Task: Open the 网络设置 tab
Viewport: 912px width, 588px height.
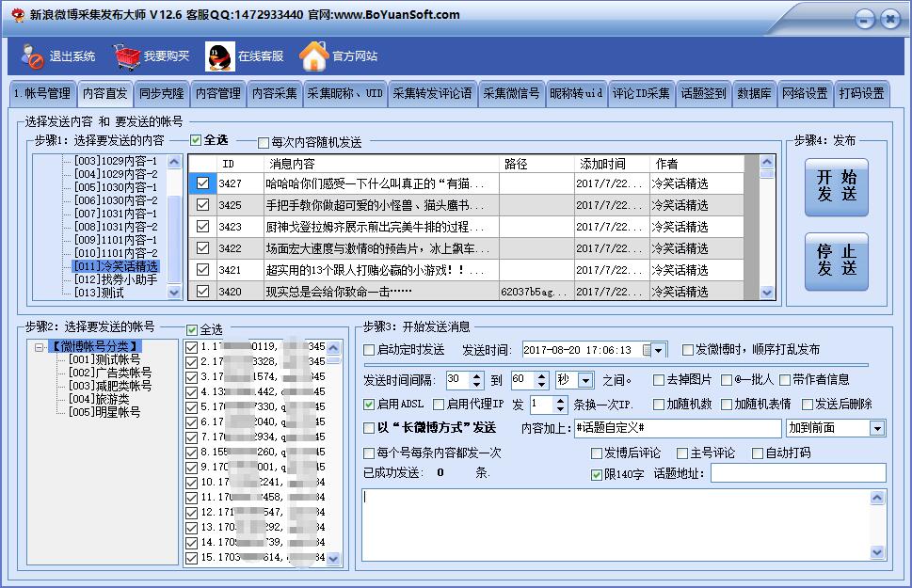Action: [805, 94]
